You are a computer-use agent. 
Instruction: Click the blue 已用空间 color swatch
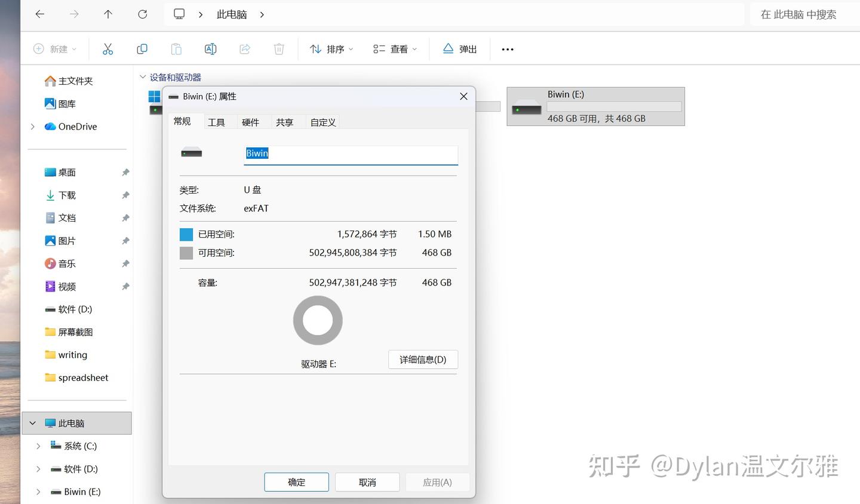(186, 234)
